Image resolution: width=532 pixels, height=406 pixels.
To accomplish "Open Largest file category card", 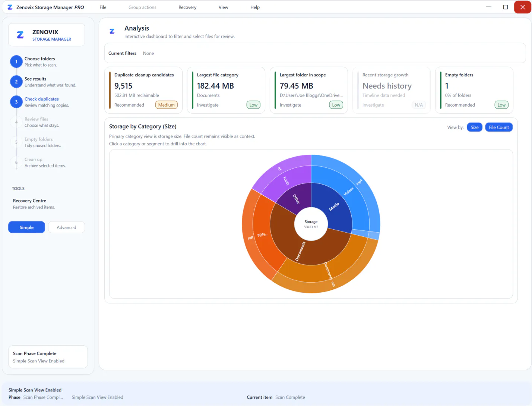I will (227, 90).
